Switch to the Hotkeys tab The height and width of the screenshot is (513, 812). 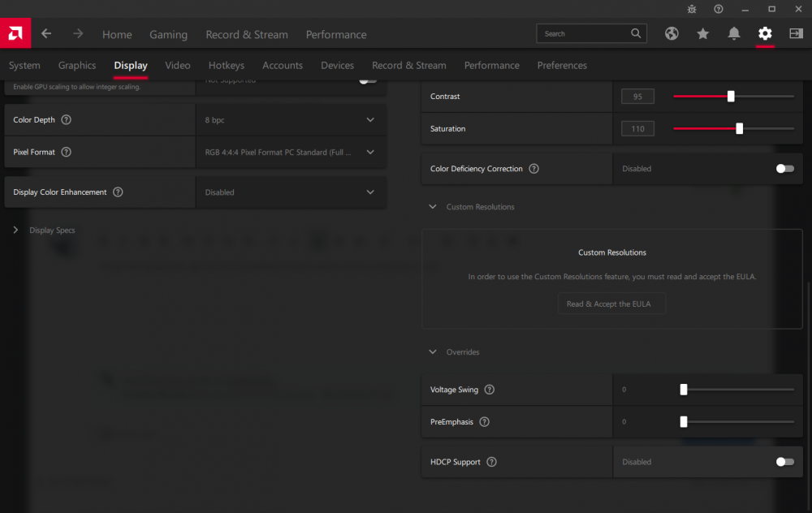[226, 66]
